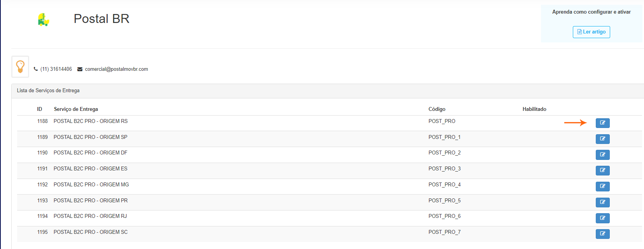Image resolution: width=644 pixels, height=249 pixels.
Task: Click the Lista de Serviços de Entrega heading
Action: click(x=48, y=91)
